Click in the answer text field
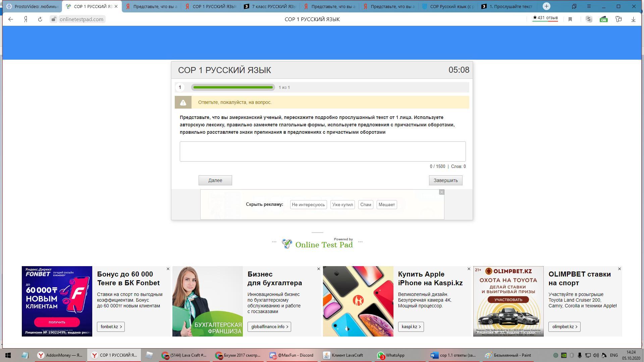Image resolution: width=644 pixels, height=362 pixels. [x=322, y=152]
